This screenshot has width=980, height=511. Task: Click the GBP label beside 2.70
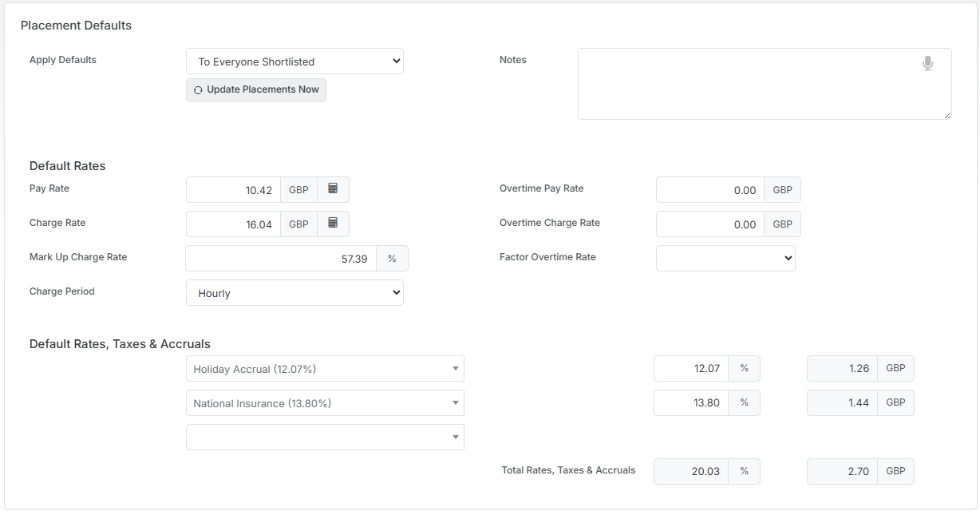[896, 471]
